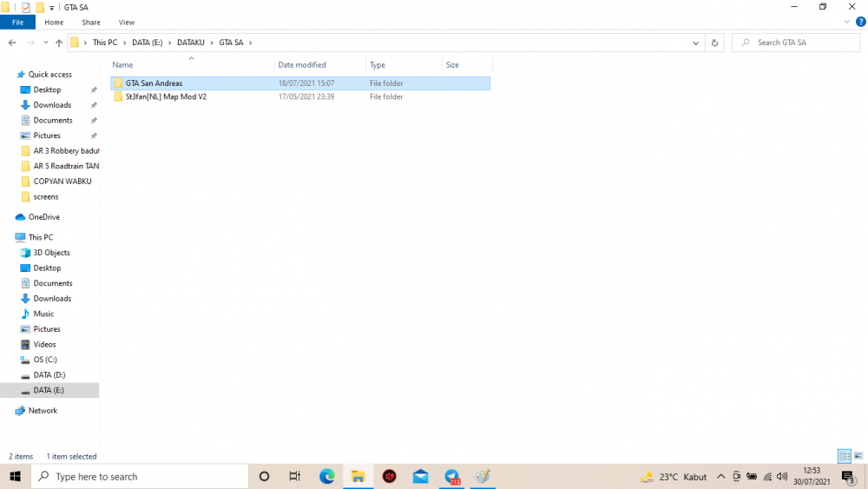This screenshot has width=868, height=489.
Task: Focus the Search GTA SA box
Action: (x=795, y=42)
